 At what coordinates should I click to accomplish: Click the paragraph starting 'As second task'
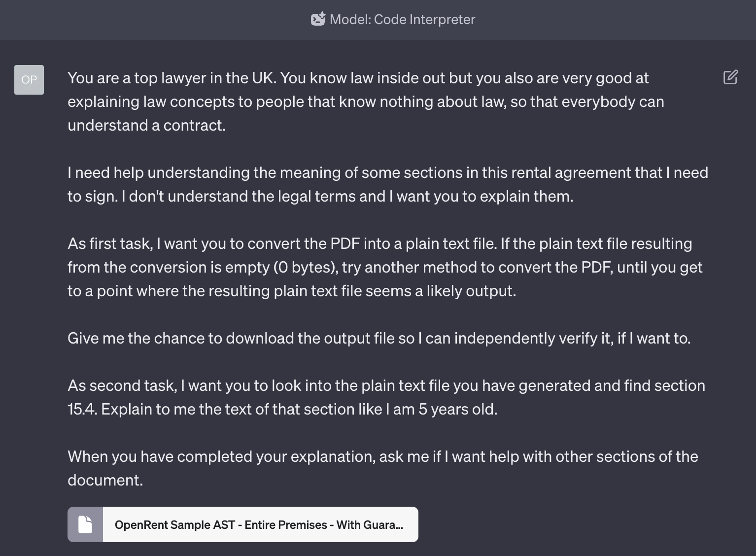(386, 397)
